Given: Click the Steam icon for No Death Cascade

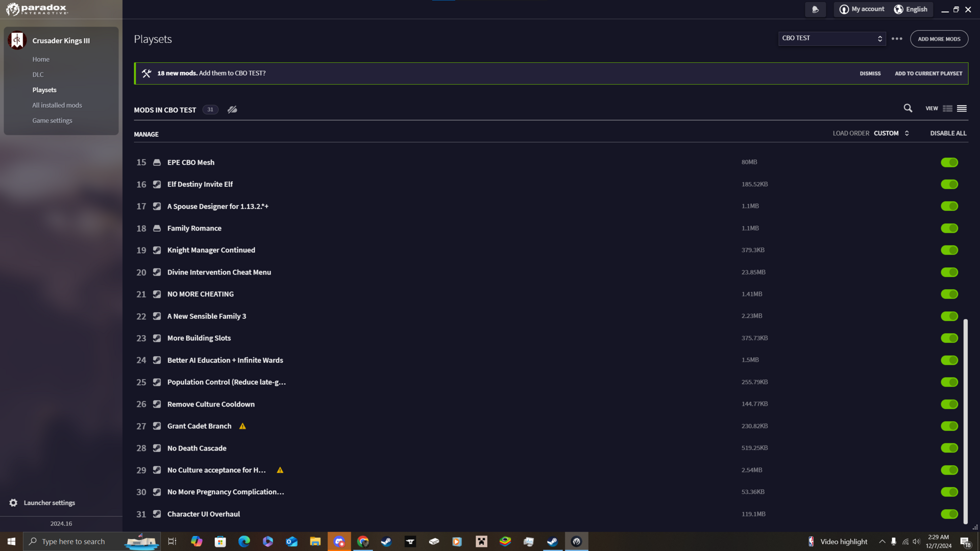Looking at the screenshot, I should tap(157, 448).
